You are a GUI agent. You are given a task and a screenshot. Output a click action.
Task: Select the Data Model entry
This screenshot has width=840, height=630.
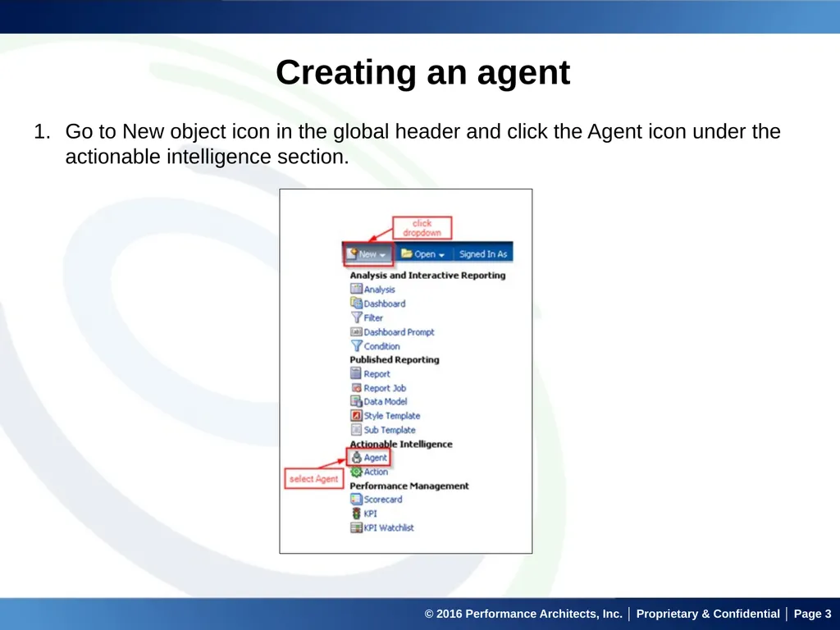(386, 401)
